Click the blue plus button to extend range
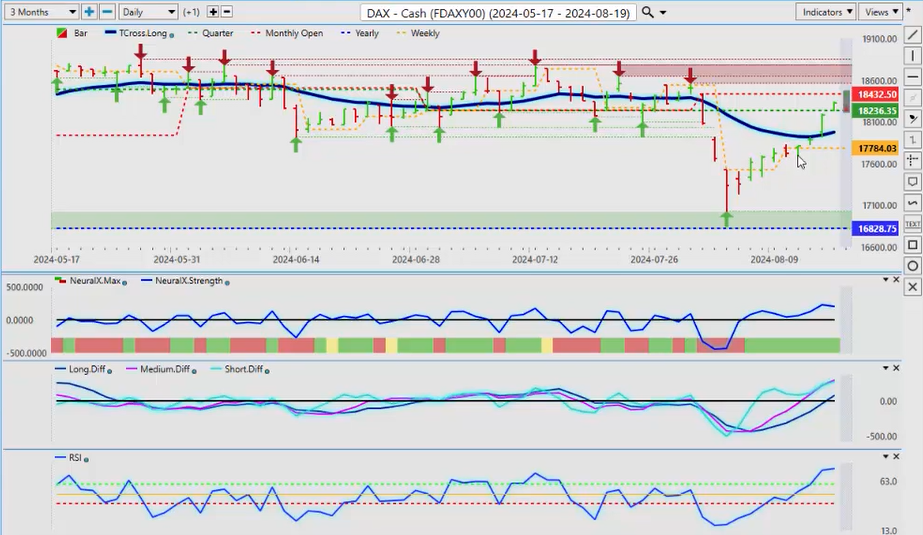This screenshot has height=535, width=923. (89, 12)
